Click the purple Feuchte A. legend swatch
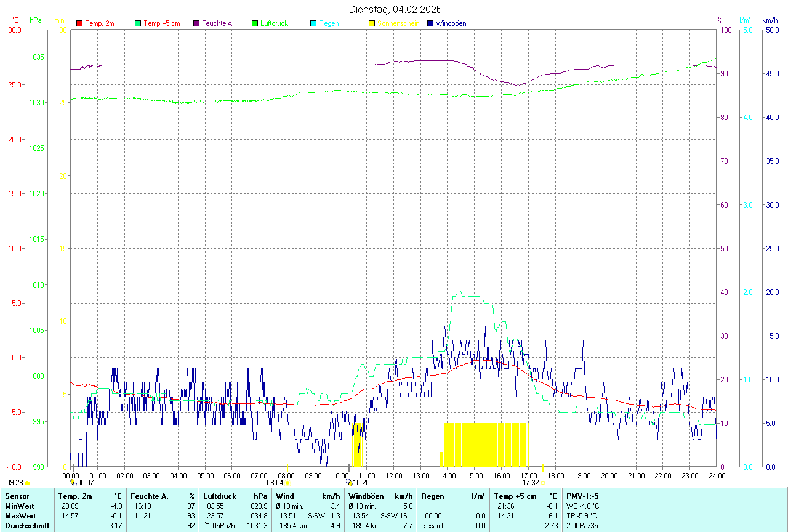Image resolution: width=788 pixels, height=532 pixels. pos(196,23)
